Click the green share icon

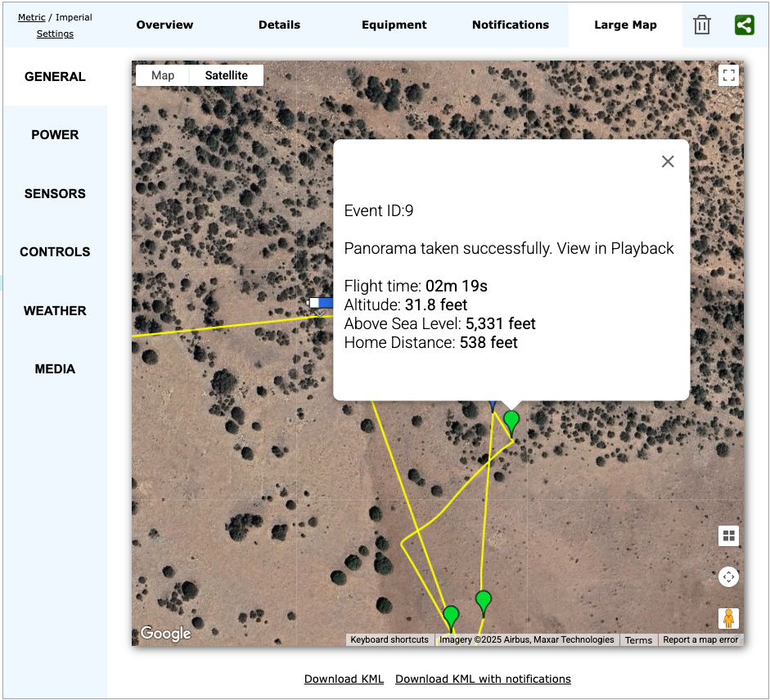744,25
